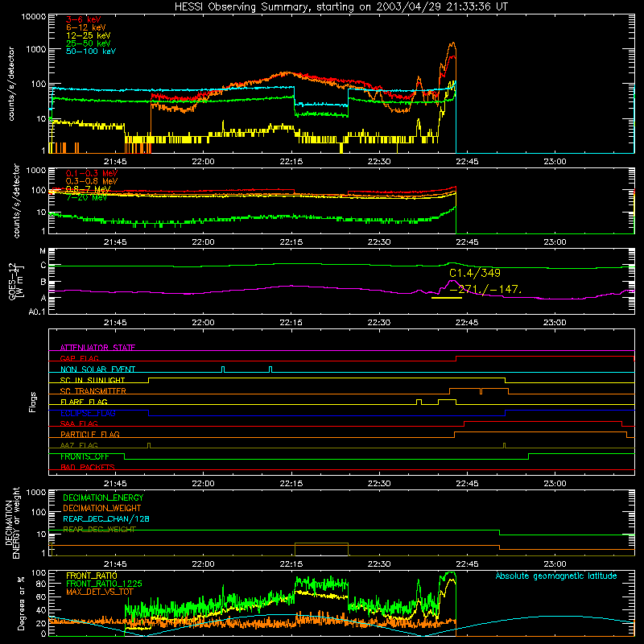Select the yellow 12-25 keV legend entry

[x=89, y=35]
